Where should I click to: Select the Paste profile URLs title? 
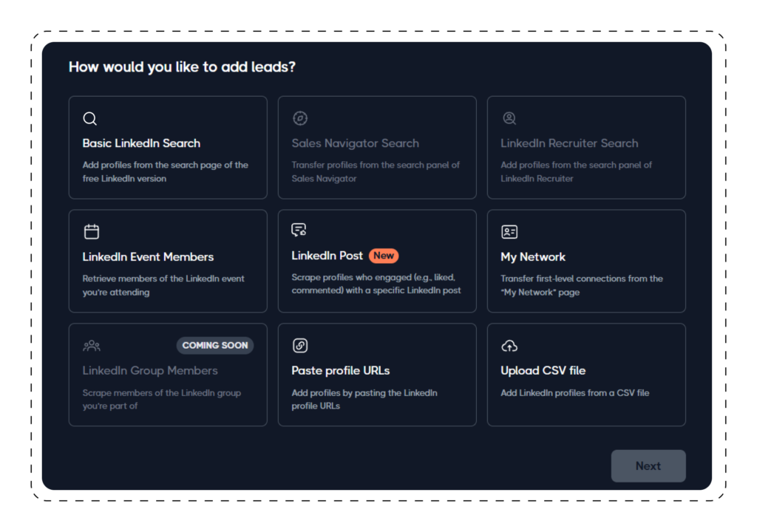pos(340,371)
